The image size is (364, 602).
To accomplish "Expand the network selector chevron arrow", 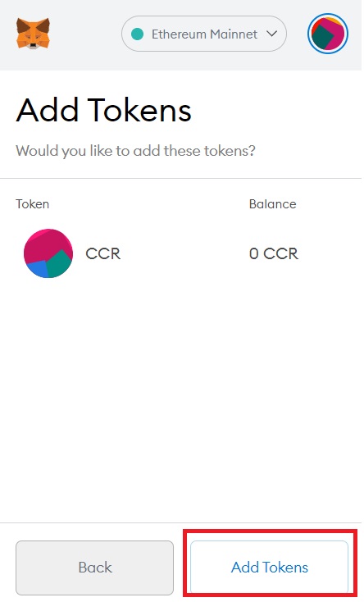I will [272, 34].
